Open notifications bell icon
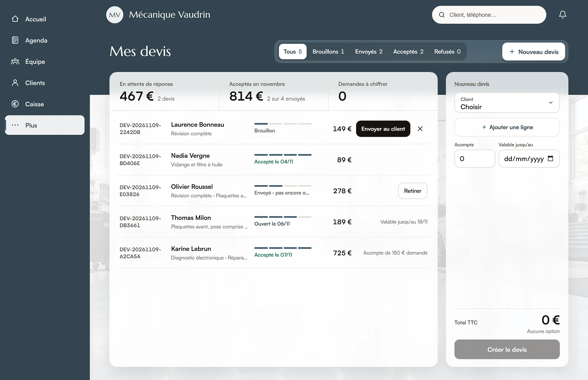This screenshot has height=380, width=588. pyautogui.click(x=563, y=15)
